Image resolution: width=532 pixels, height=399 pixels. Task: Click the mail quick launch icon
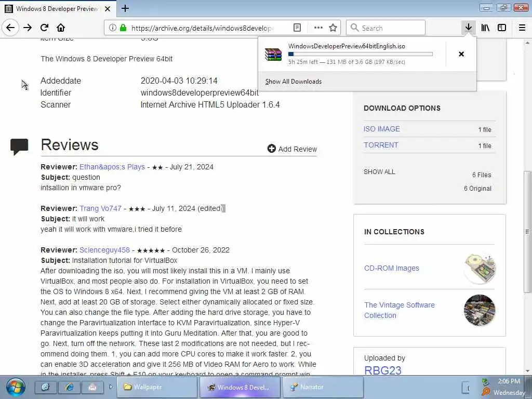pyautogui.click(x=92, y=387)
